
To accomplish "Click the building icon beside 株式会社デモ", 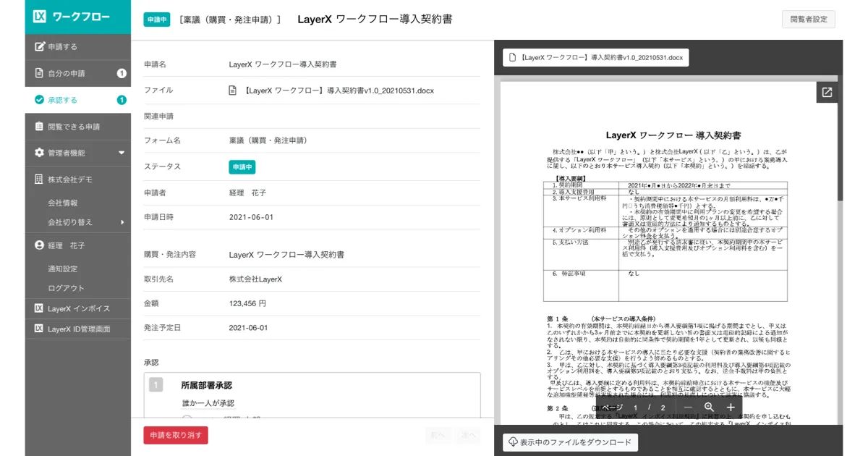I will [40, 179].
